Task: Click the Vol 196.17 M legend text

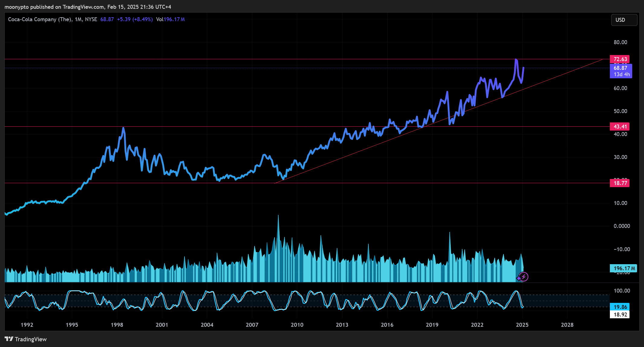Action: coord(170,19)
